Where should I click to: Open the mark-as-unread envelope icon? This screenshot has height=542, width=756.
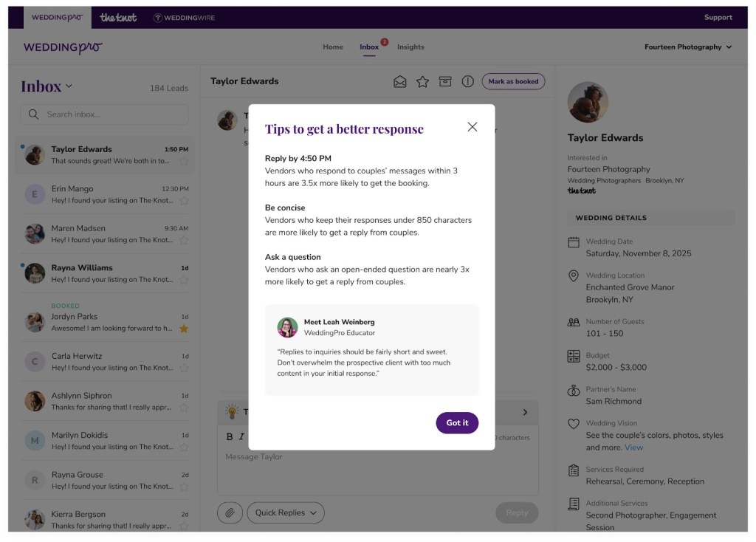tap(399, 81)
